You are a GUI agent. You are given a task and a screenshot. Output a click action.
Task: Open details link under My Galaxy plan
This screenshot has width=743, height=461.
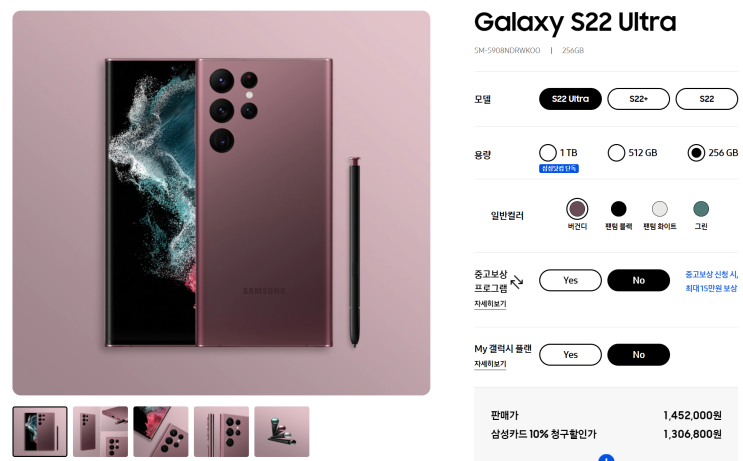pyautogui.click(x=490, y=364)
